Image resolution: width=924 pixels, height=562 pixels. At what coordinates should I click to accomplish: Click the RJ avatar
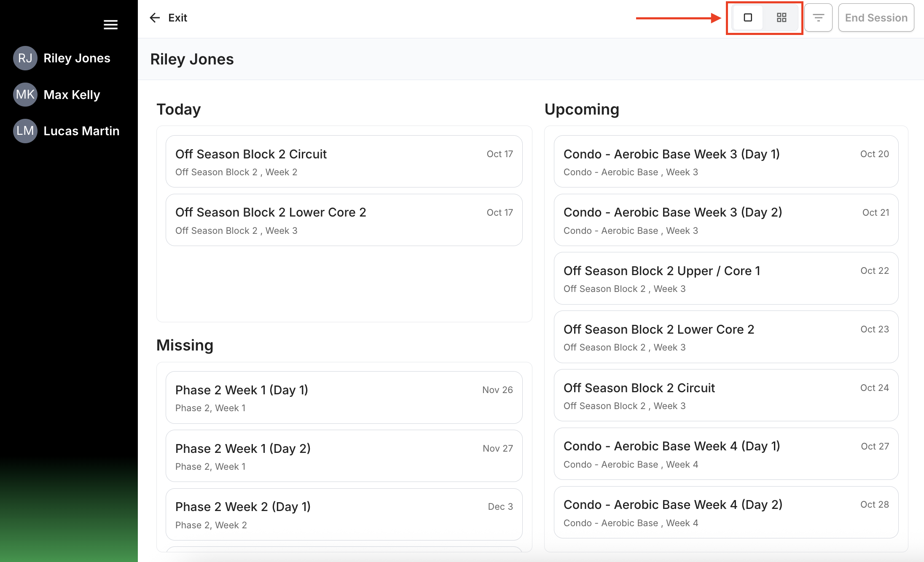pos(25,58)
